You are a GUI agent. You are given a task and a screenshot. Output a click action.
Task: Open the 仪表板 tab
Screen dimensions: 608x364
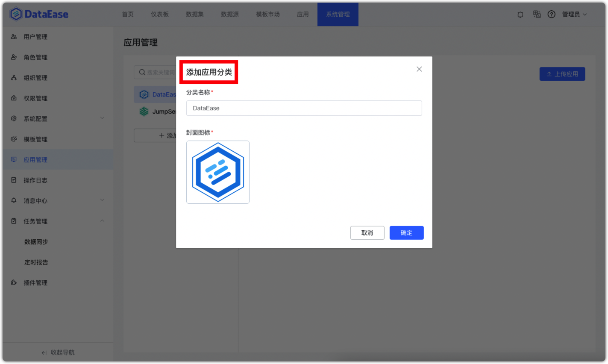[x=160, y=14]
